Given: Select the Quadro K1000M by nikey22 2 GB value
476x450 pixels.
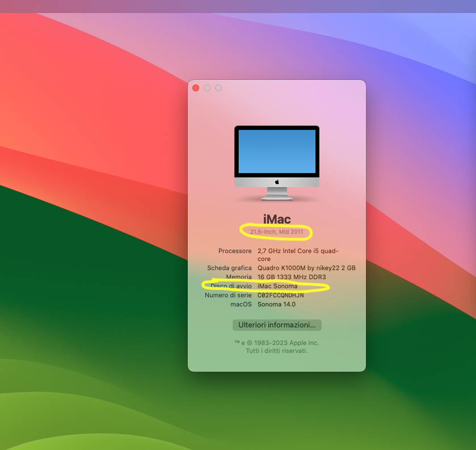Looking at the screenshot, I should click(x=306, y=268).
